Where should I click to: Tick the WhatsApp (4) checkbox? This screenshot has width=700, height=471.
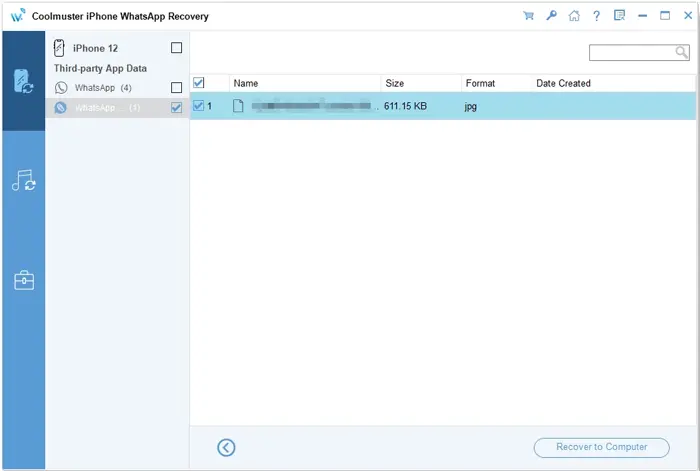click(x=177, y=88)
